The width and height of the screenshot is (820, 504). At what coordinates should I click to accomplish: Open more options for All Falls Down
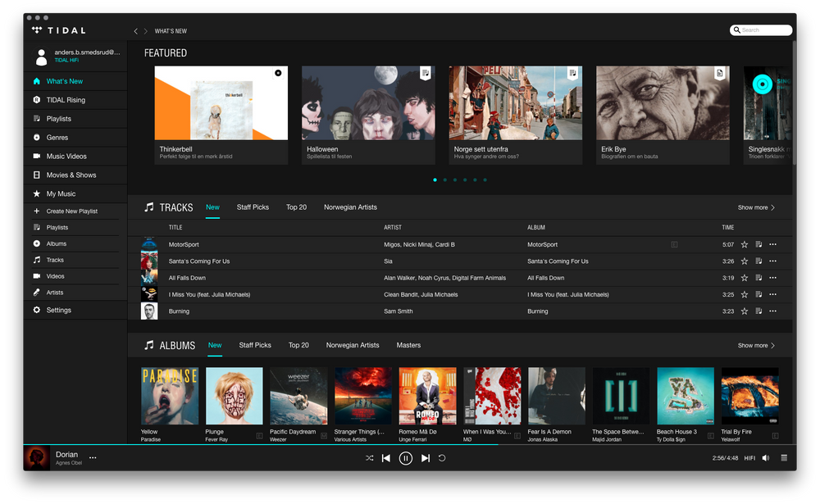click(773, 278)
